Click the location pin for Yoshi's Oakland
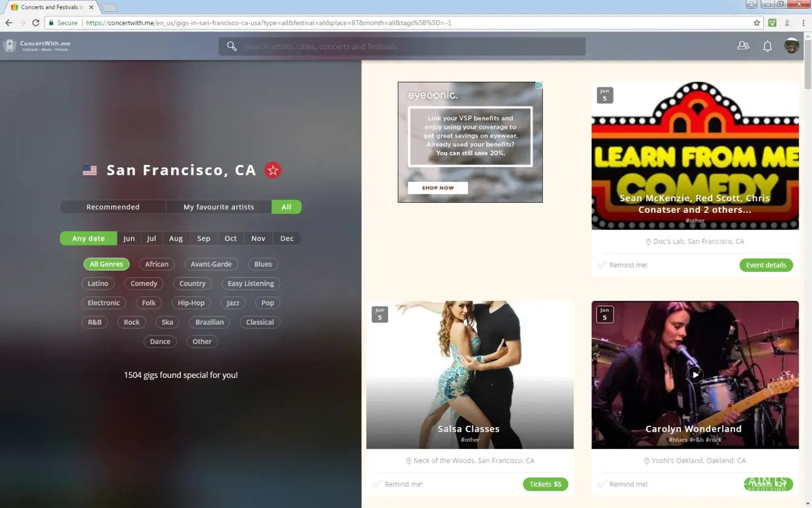 (x=647, y=461)
